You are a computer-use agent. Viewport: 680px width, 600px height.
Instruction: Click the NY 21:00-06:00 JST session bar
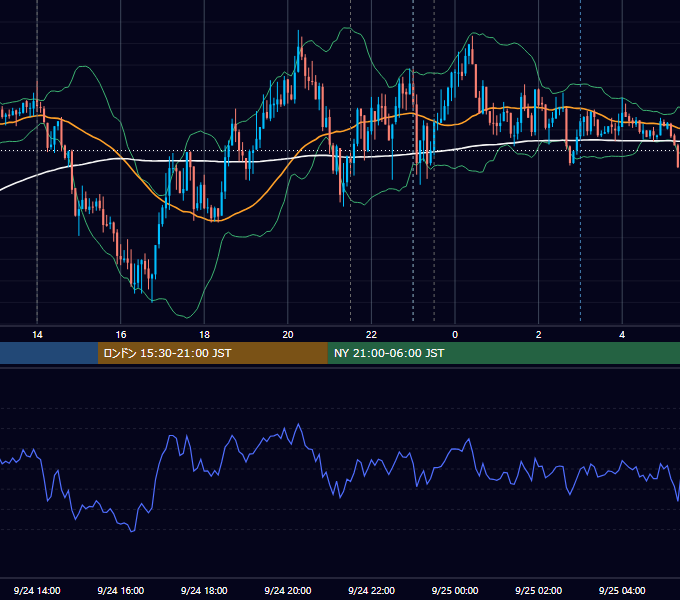coord(503,353)
